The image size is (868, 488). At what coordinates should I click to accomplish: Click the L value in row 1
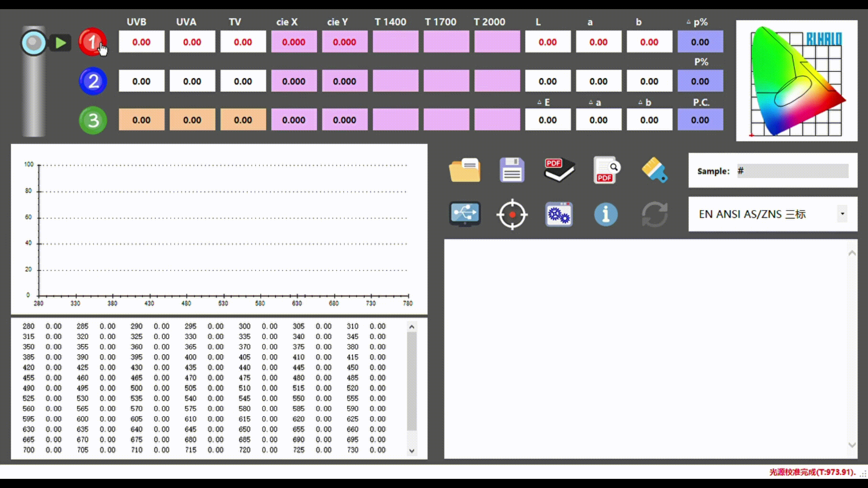click(x=548, y=42)
